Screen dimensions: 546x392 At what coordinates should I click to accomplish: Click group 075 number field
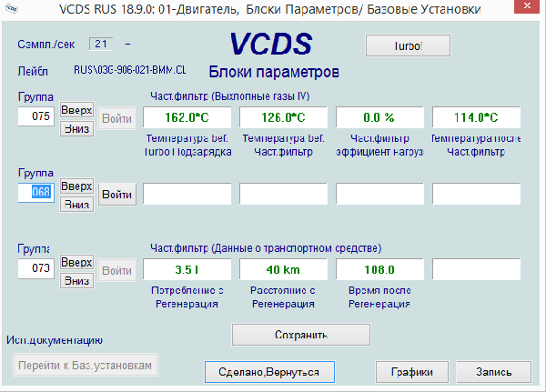[x=36, y=116]
